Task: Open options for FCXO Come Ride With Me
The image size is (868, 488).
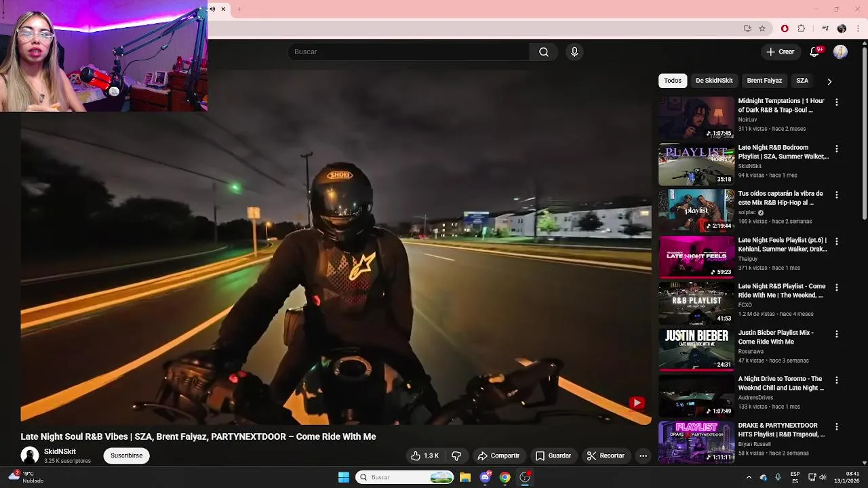Action: [x=837, y=287]
